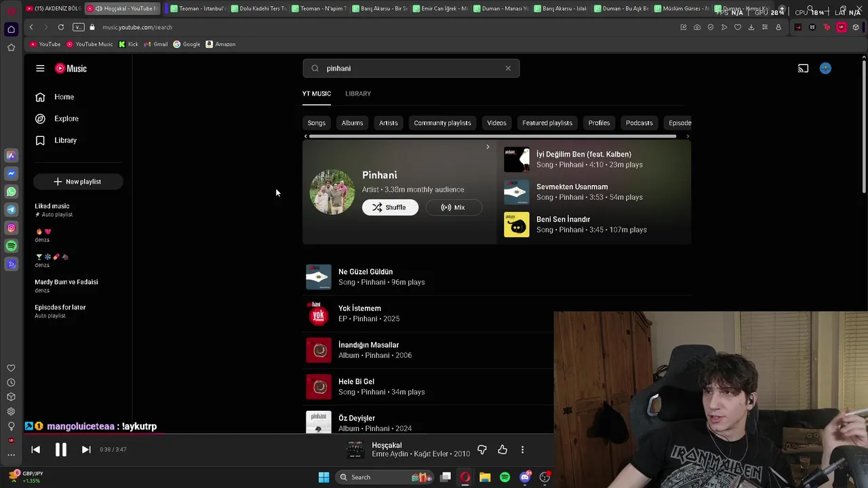Open Spotify in Opera sidebar
Image resolution: width=868 pixels, height=488 pixels.
pos(11,246)
